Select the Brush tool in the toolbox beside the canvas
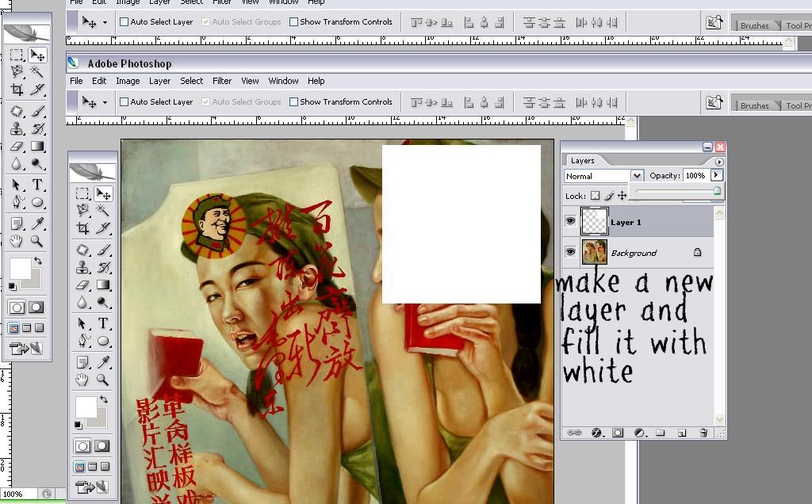The height and width of the screenshot is (504, 812). (x=103, y=250)
